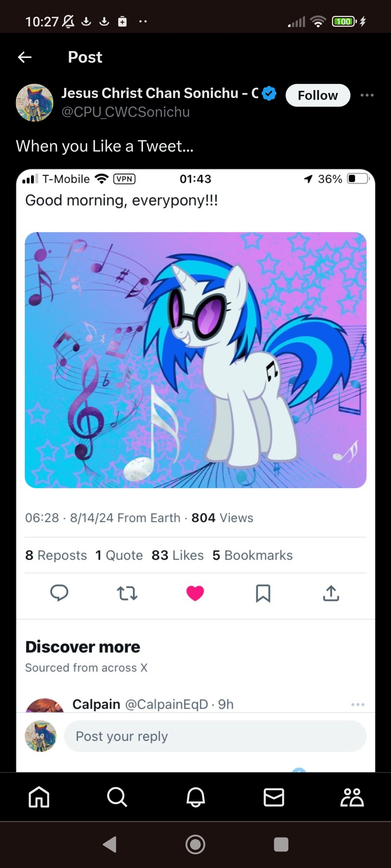391x868 pixels.
Task: Follow the Jesus Christ Chan Sonichu account
Action: click(x=318, y=95)
